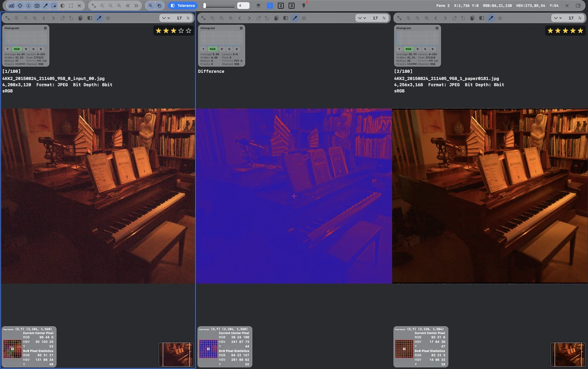
Task: Click the camera snapshot icon in the top toolbar
Action: click(37, 6)
